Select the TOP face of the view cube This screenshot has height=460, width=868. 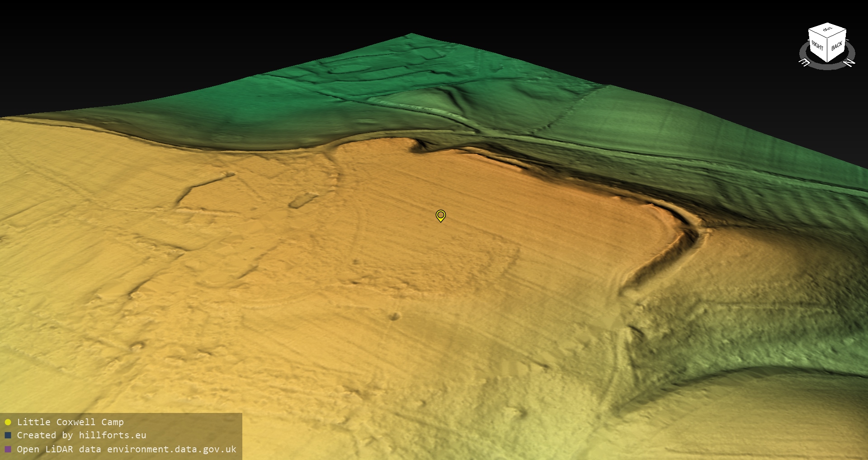[x=827, y=30]
